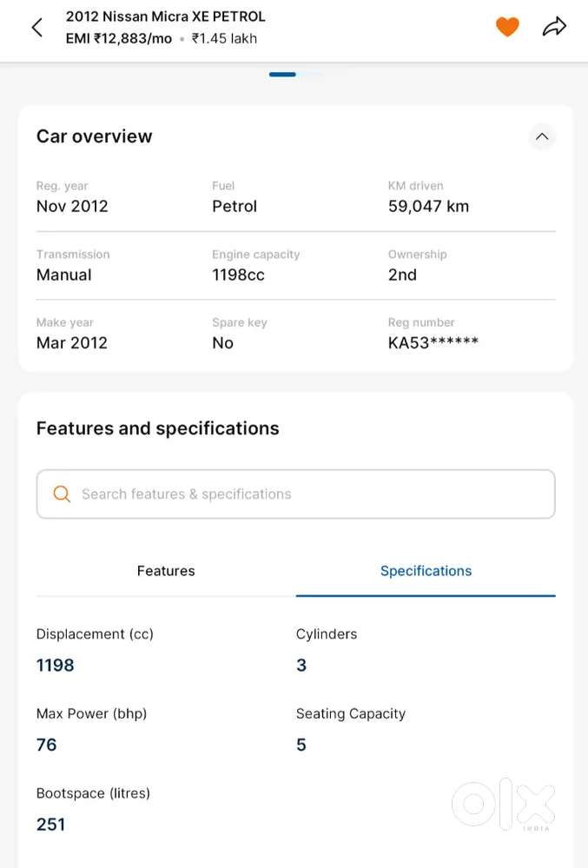
Task: Click the 2nd ownership value
Action: coord(402,275)
